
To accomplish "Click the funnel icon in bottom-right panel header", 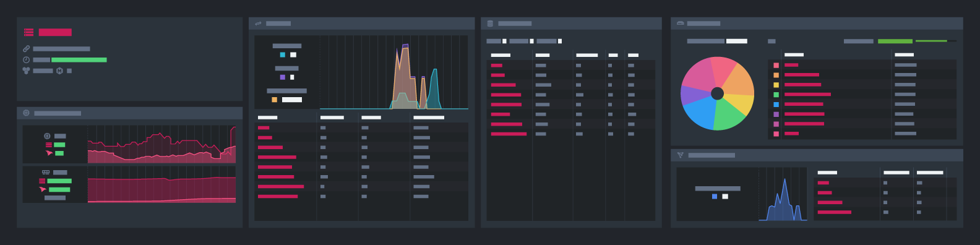I will point(680,155).
